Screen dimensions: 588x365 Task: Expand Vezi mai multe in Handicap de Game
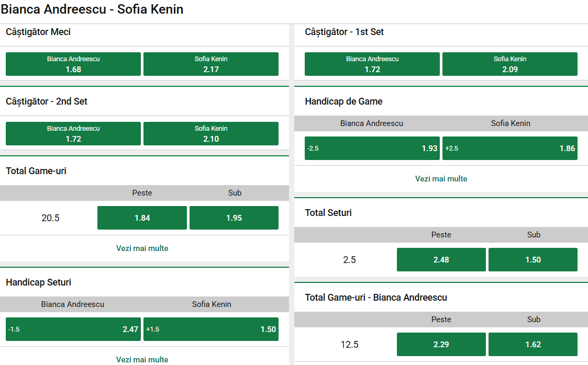pyautogui.click(x=441, y=178)
